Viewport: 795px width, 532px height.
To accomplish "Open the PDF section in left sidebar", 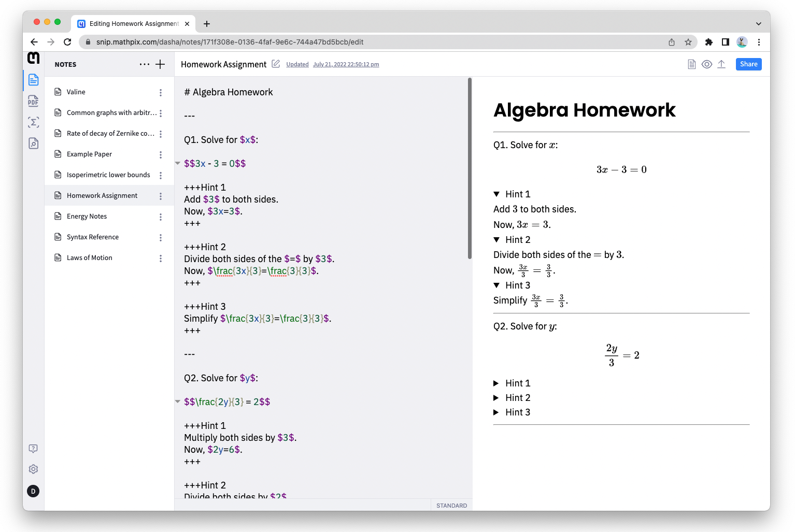I will (33, 101).
